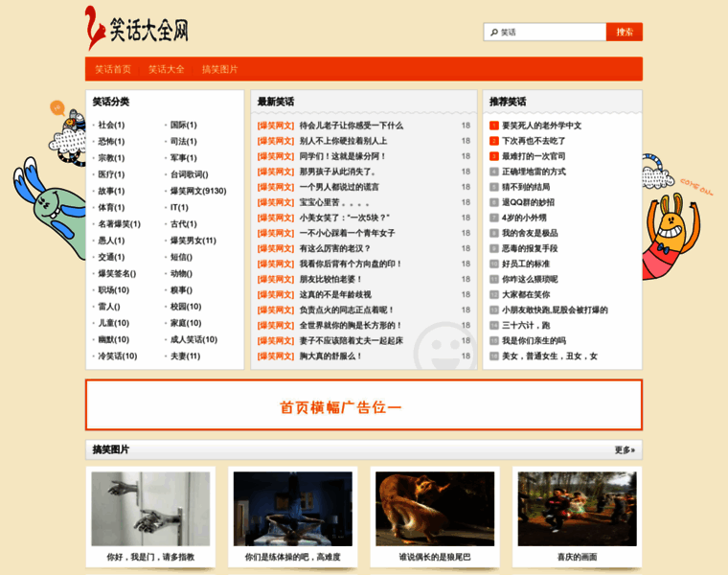Viewport: 728px width, 575px height.
Task: Click [爆笑网文] tag beside 小美女笑了
Action: point(276,218)
